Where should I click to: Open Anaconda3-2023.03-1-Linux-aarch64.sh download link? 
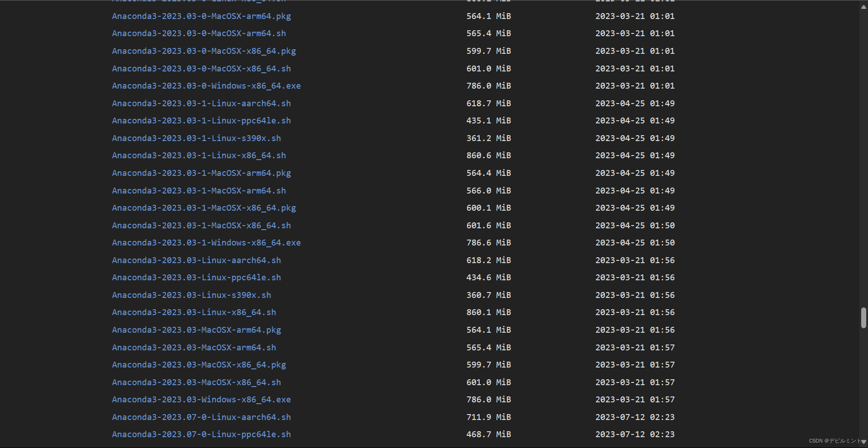(x=201, y=104)
